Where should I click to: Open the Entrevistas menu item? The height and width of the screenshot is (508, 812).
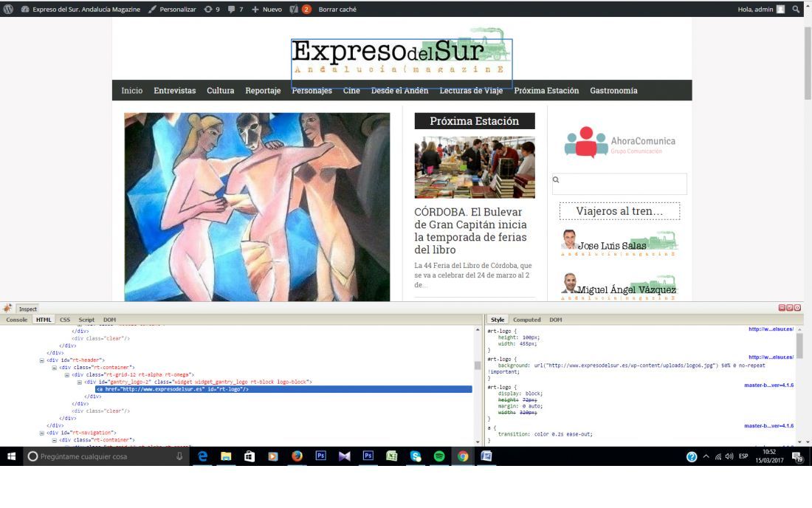pyautogui.click(x=174, y=91)
